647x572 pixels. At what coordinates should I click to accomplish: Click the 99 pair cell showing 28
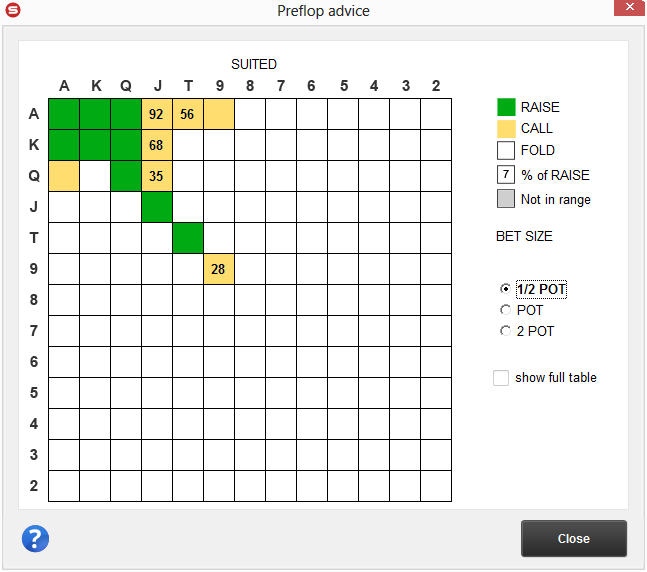tap(218, 269)
